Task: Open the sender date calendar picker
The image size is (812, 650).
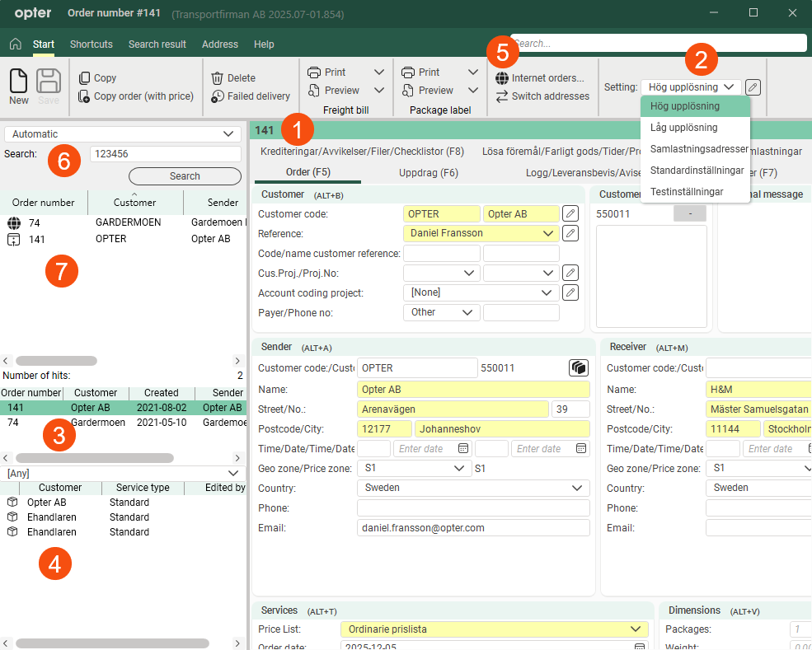Action: click(463, 449)
